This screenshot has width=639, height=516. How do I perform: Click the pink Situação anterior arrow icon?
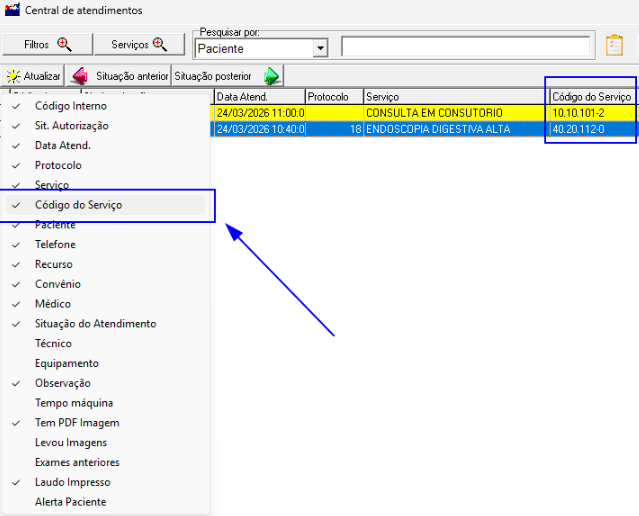tap(80, 76)
